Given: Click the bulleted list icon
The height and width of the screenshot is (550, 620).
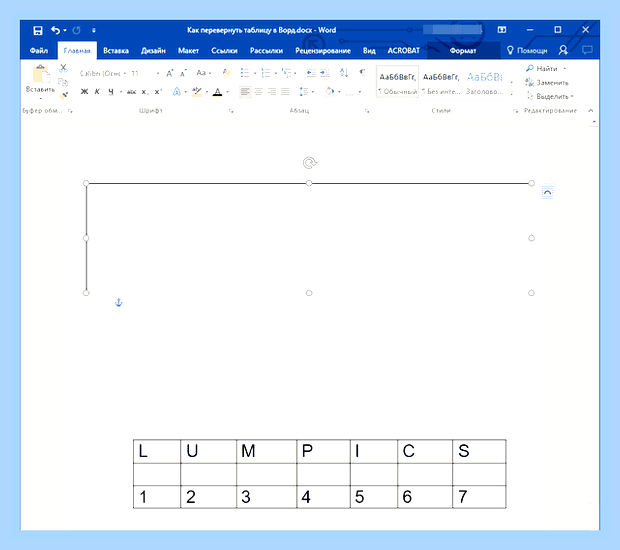Looking at the screenshot, I should click(x=245, y=73).
